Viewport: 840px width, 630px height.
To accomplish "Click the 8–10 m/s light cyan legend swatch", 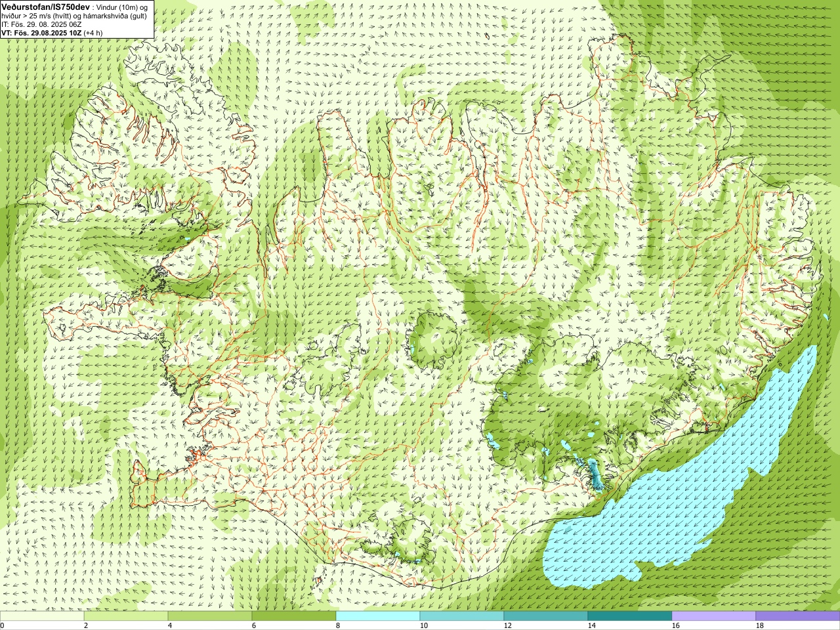I will (378, 616).
